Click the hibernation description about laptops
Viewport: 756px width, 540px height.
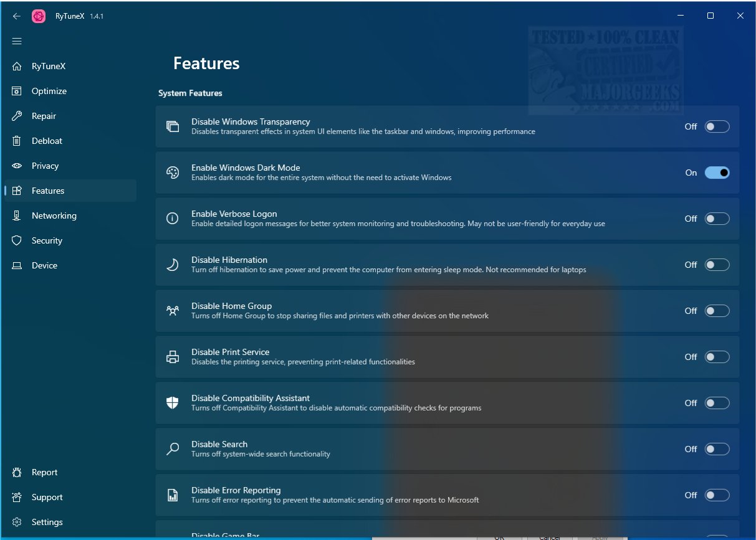[389, 270]
